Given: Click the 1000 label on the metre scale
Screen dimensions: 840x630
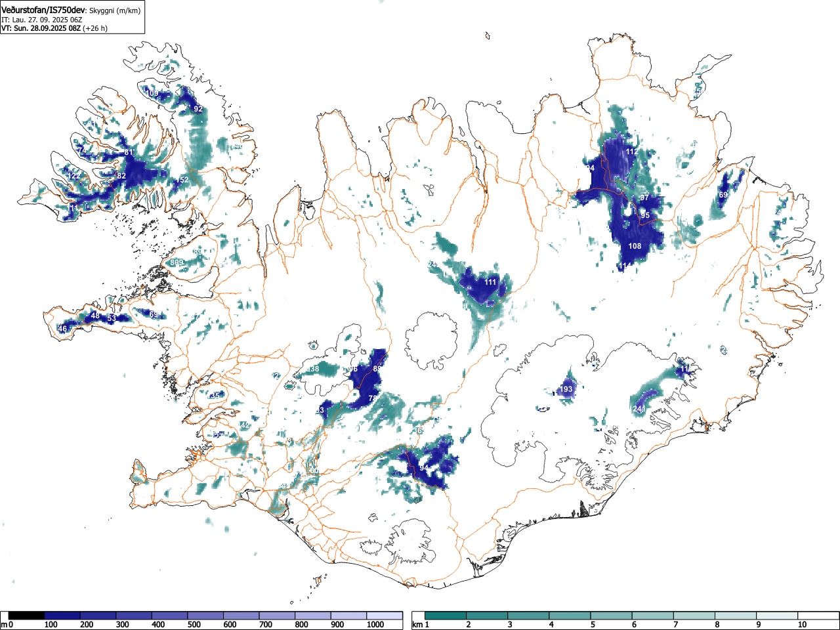Looking at the screenshot, I should [375, 625].
